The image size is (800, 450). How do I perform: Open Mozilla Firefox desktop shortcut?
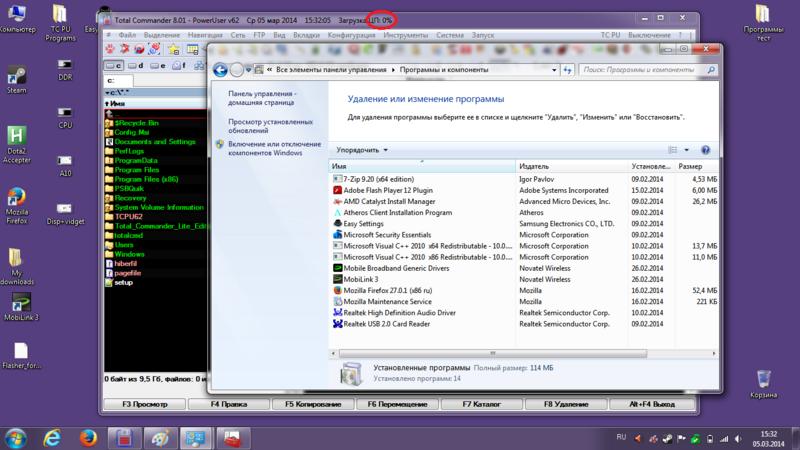16,206
